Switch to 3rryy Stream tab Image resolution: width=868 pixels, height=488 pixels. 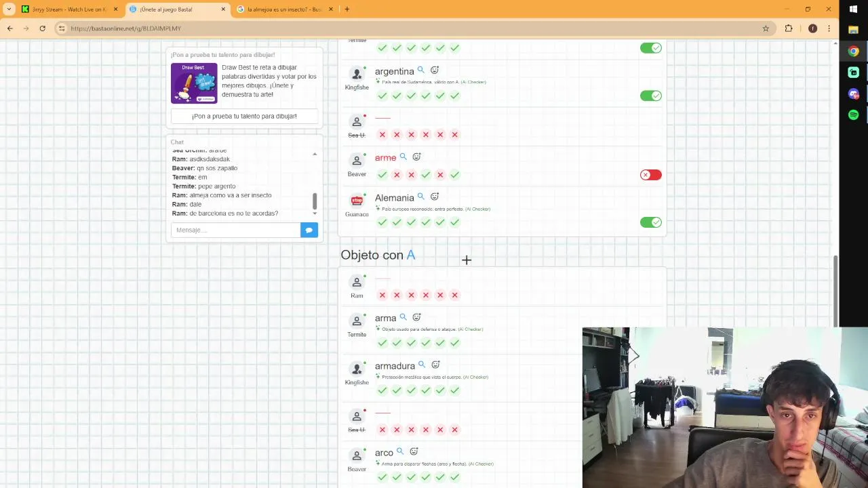click(x=69, y=9)
